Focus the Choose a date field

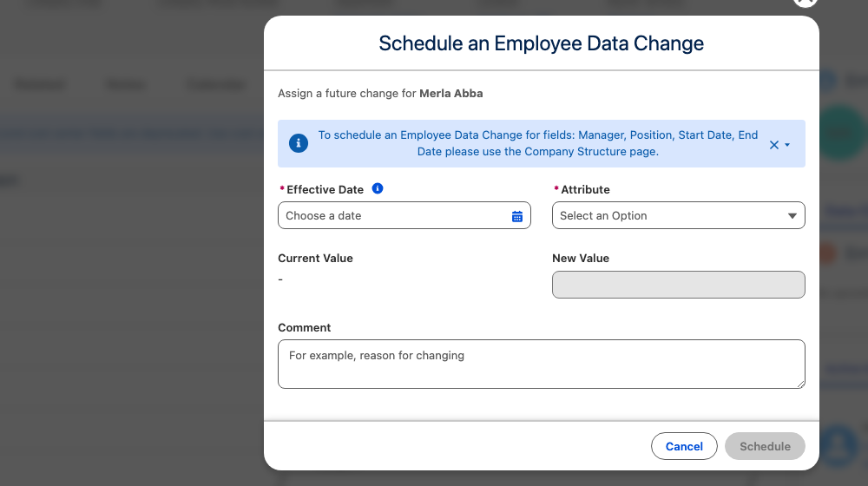click(404, 215)
